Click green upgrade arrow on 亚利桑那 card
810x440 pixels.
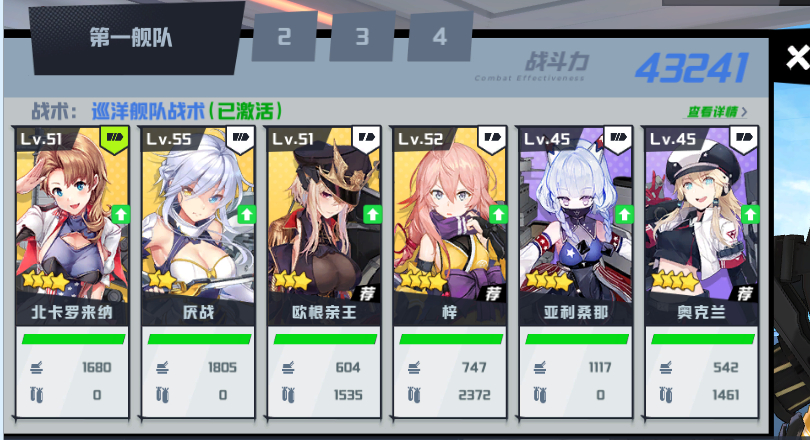click(x=624, y=214)
